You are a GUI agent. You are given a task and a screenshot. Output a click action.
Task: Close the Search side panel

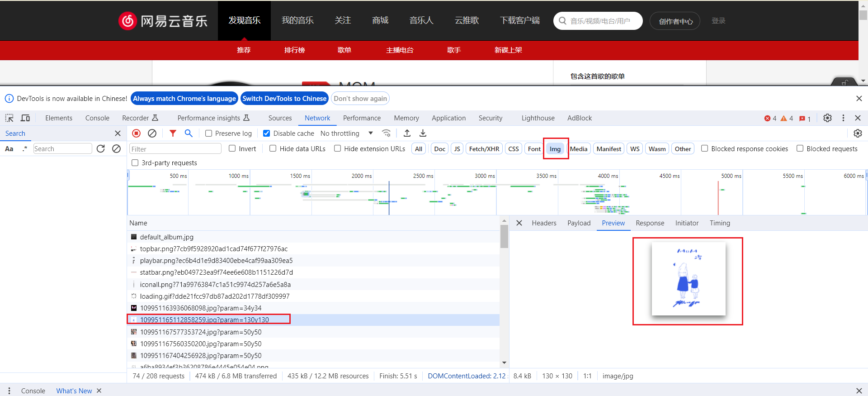[x=118, y=133]
